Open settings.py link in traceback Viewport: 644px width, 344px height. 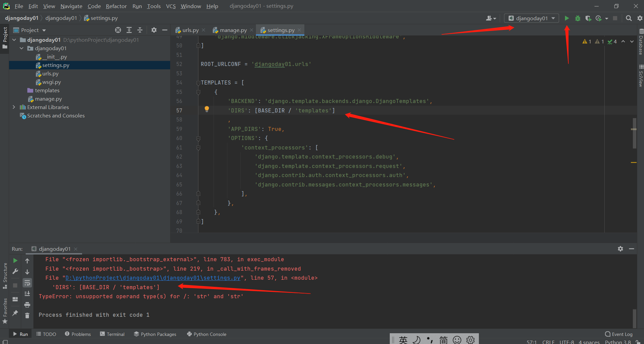click(x=153, y=278)
